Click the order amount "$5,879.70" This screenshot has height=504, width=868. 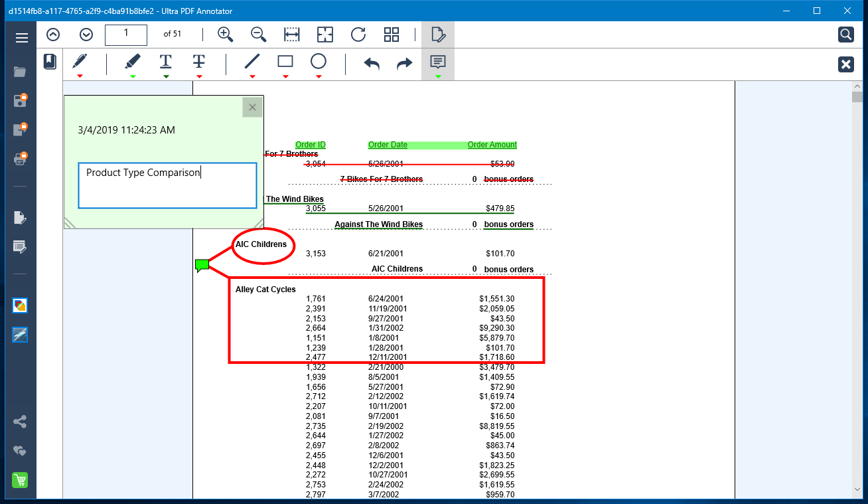point(497,338)
